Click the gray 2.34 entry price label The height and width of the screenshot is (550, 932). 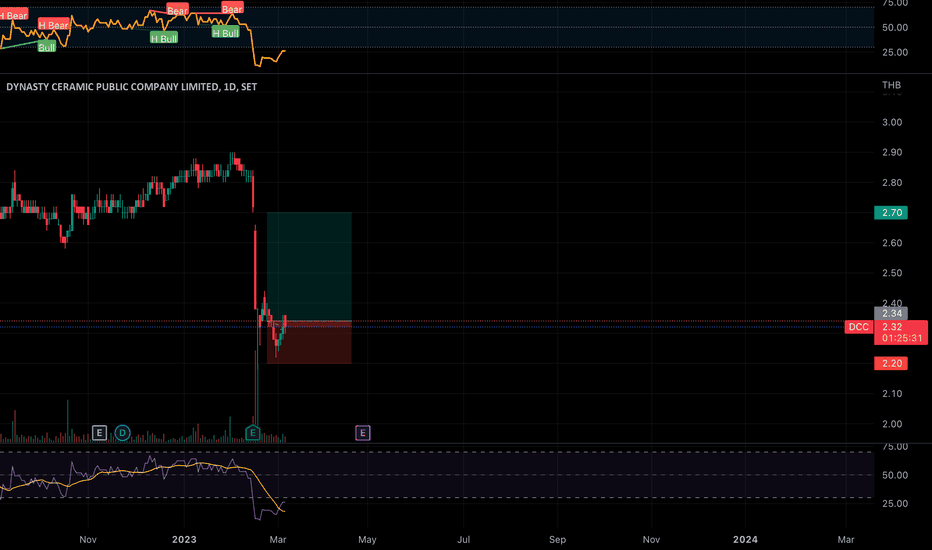(891, 313)
